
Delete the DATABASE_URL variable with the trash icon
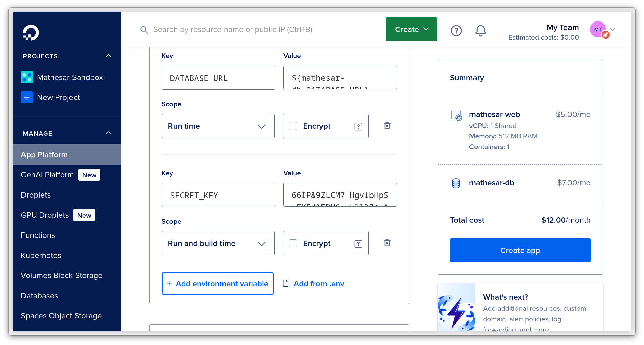pyautogui.click(x=387, y=126)
